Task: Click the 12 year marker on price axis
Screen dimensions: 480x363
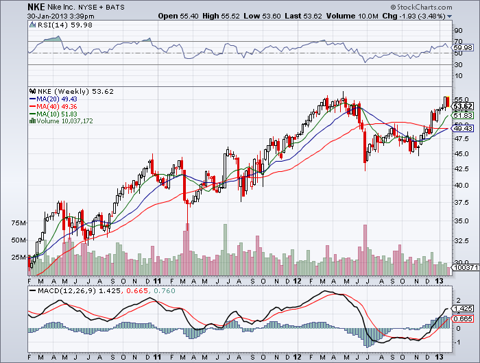Action: click(297, 281)
